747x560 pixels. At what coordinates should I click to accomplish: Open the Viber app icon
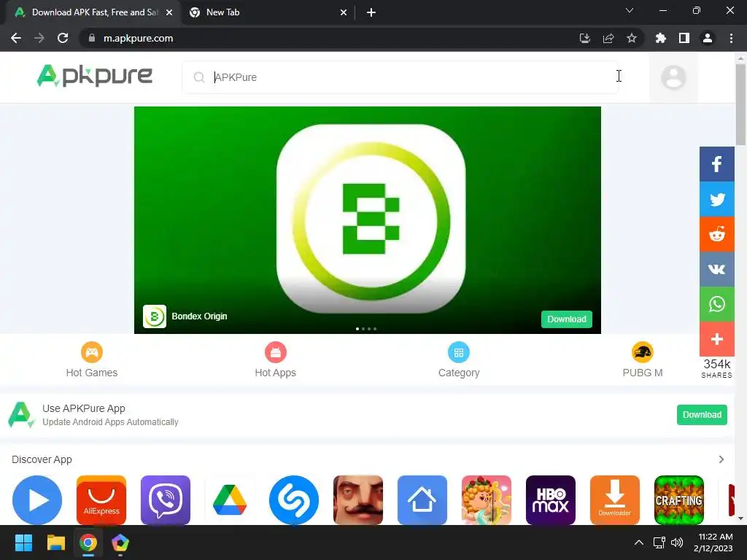click(166, 500)
